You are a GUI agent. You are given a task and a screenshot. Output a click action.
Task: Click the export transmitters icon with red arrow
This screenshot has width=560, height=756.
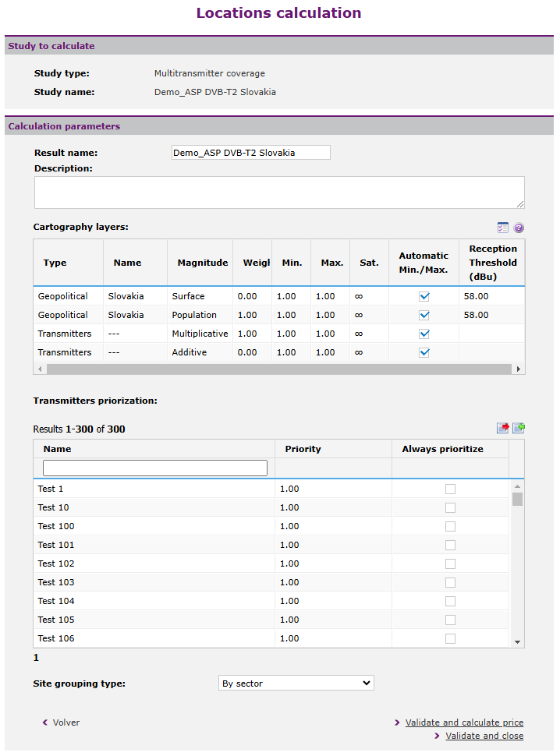pos(503,428)
